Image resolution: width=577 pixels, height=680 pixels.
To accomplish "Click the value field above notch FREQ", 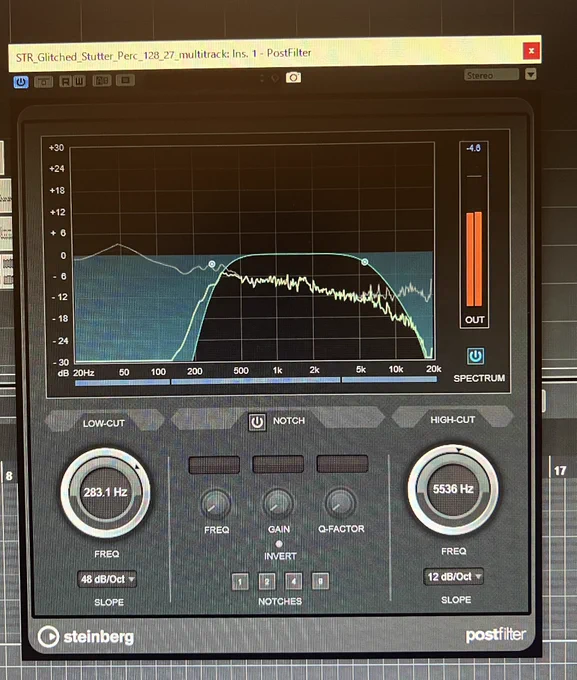I will point(214,464).
